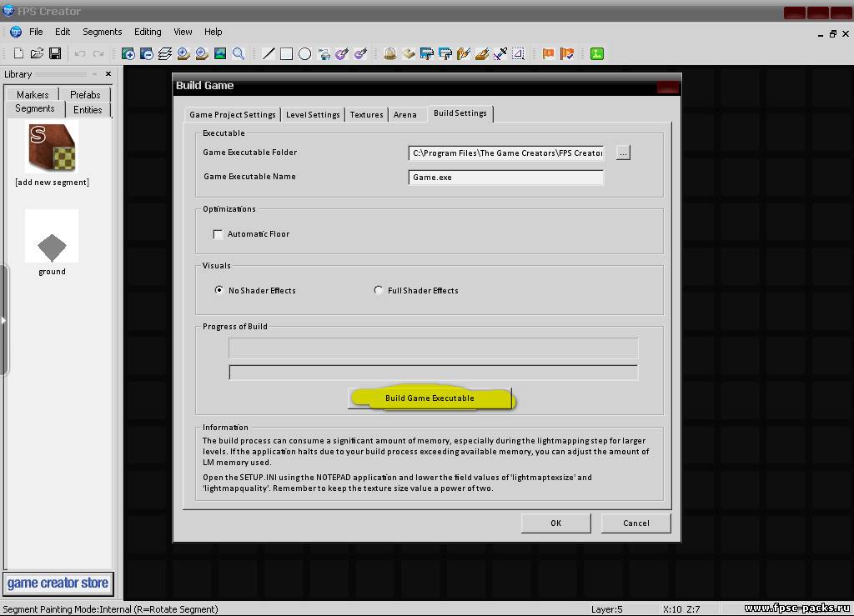Click the magnifying glass zoom icon
The height and width of the screenshot is (616, 854).
239,53
